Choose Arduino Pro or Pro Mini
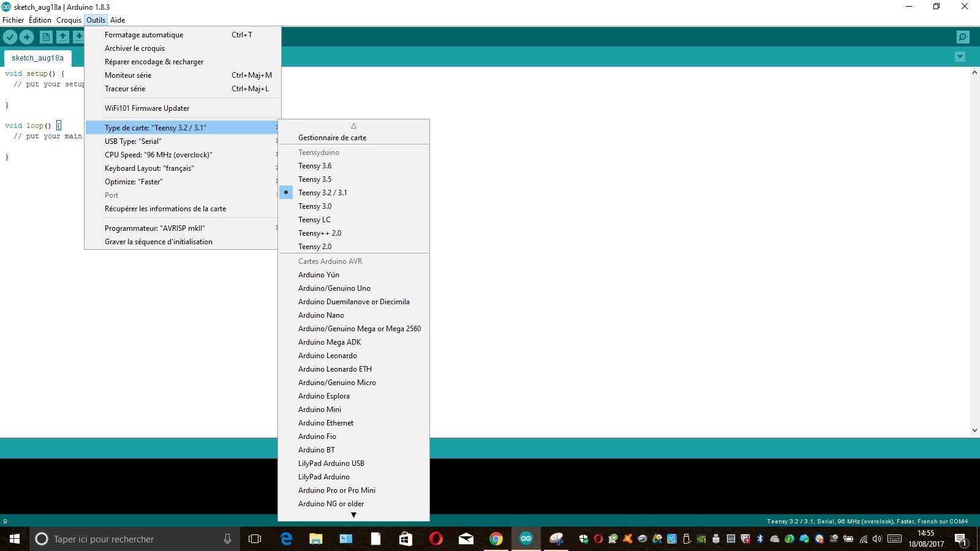The width and height of the screenshot is (980, 551). [353, 490]
